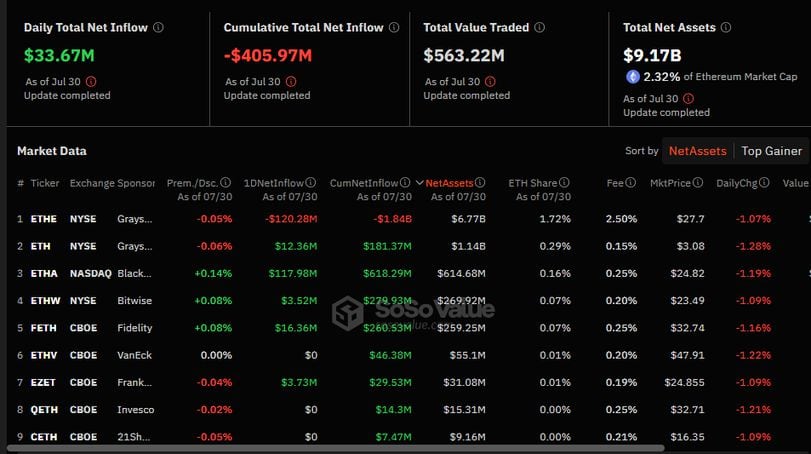This screenshot has height=454, width=811.
Task: Click the Market Data section heading
Action: click(x=52, y=151)
